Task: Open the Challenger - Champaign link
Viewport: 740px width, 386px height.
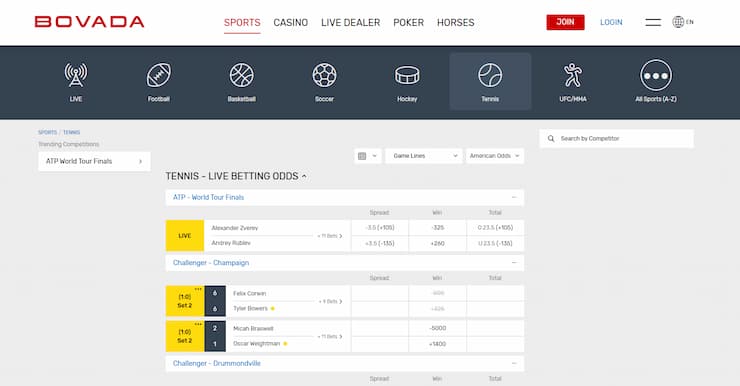Action: 210,263
